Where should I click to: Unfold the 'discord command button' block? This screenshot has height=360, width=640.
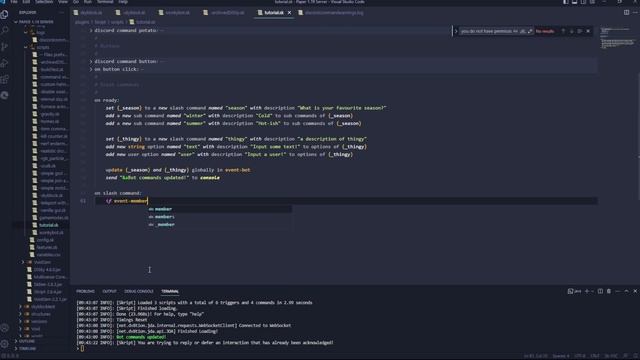[x=91, y=62]
